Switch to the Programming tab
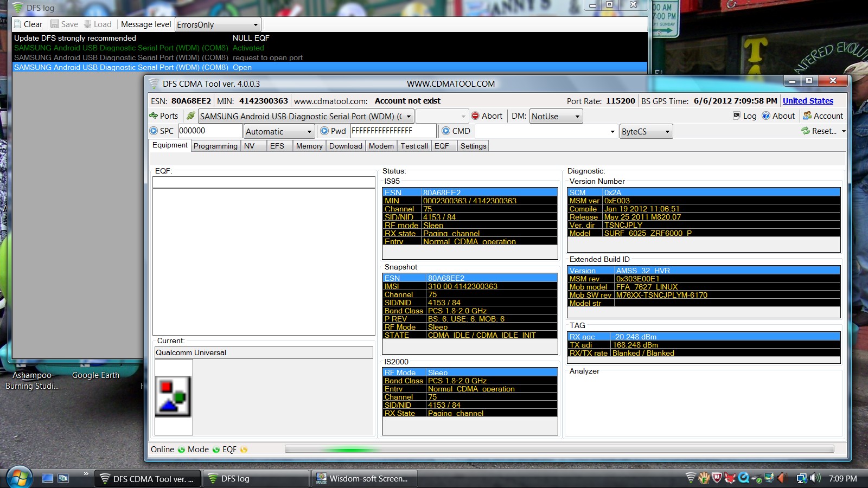The height and width of the screenshot is (488, 868). pos(215,146)
